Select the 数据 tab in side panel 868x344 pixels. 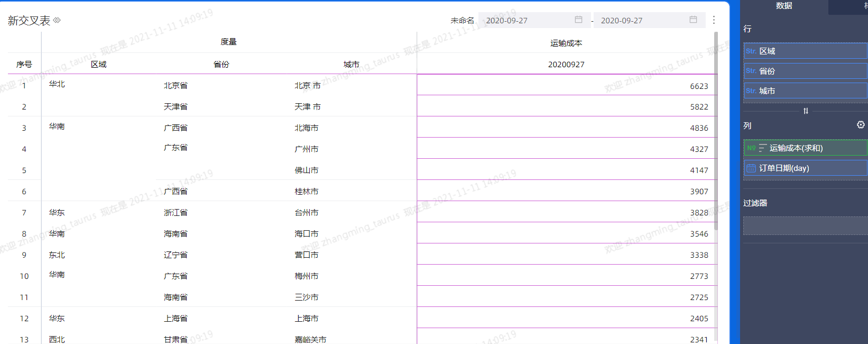(783, 6)
